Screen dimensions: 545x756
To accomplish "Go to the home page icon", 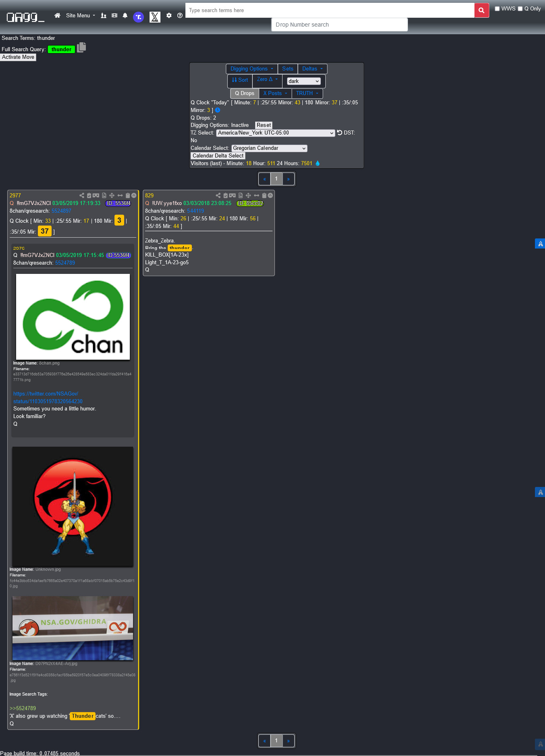I will coord(58,15).
